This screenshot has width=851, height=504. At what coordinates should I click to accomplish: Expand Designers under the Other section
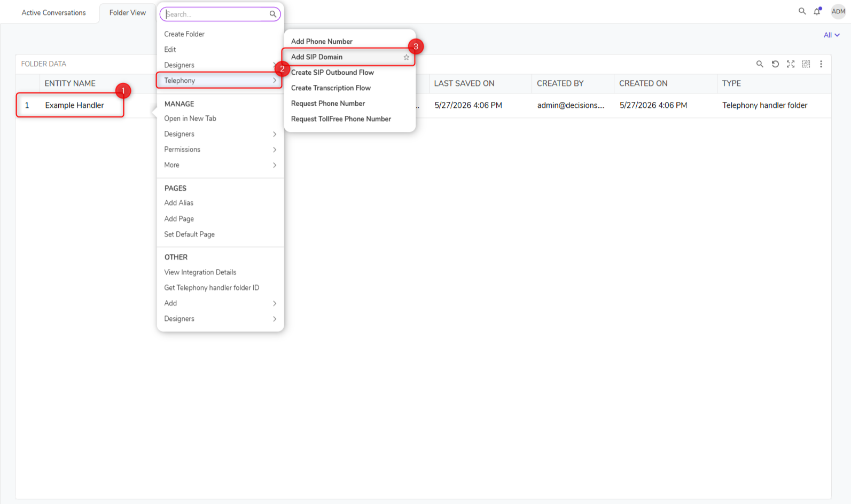(x=220, y=319)
